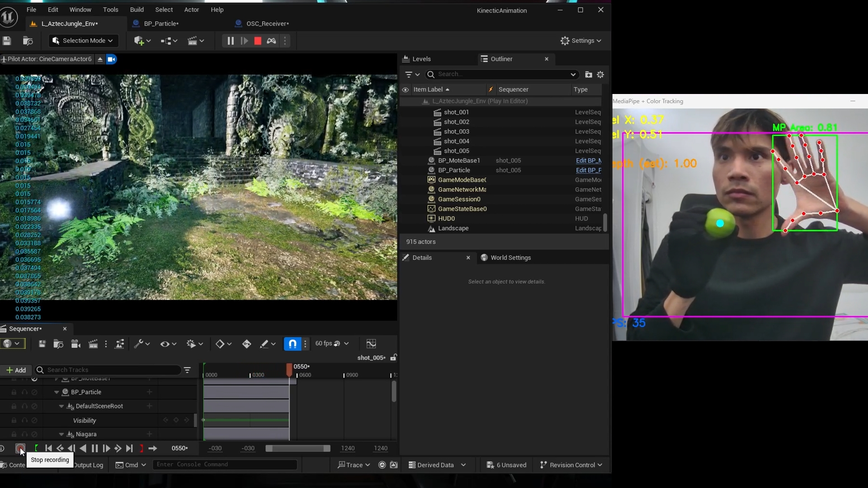Toggle the Sequencer loop mode arrow
868x488 pixels.
[152, 448]
